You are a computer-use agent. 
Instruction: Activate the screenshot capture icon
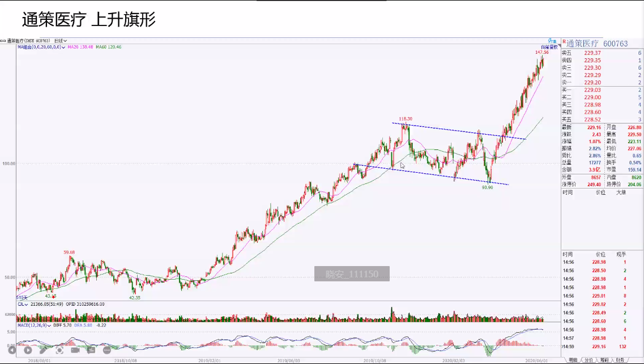click(x=59, y=350)
